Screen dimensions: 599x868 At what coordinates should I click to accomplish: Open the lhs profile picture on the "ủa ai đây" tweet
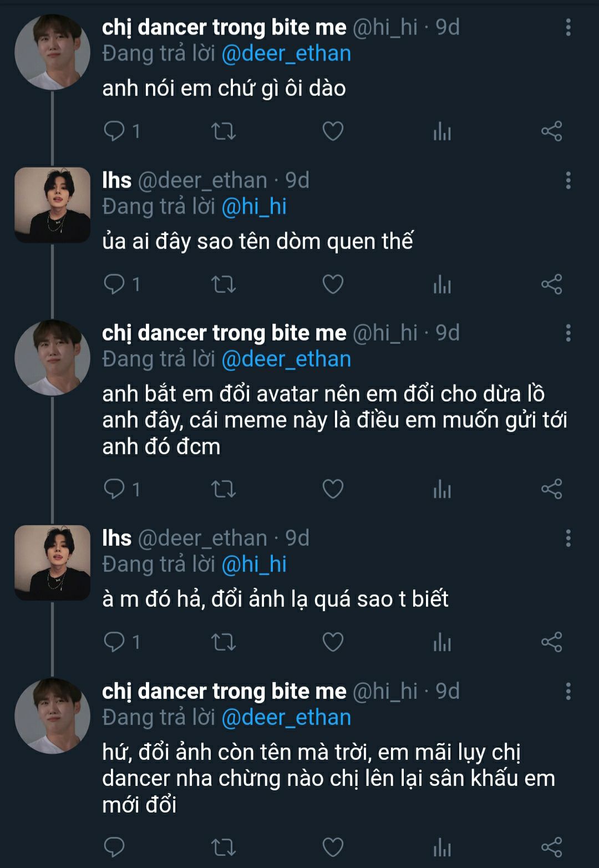(x=52, y=205)
